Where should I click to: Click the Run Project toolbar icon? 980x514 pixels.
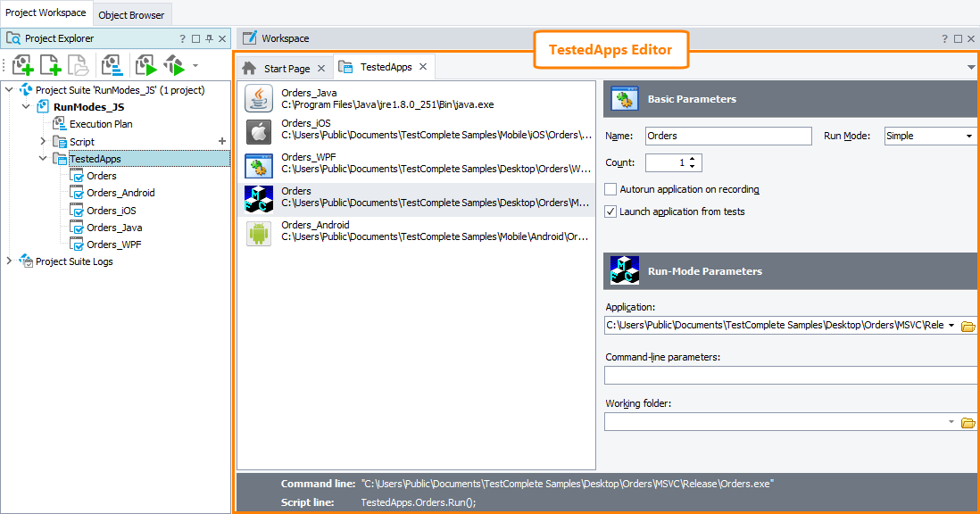(145, 65)
